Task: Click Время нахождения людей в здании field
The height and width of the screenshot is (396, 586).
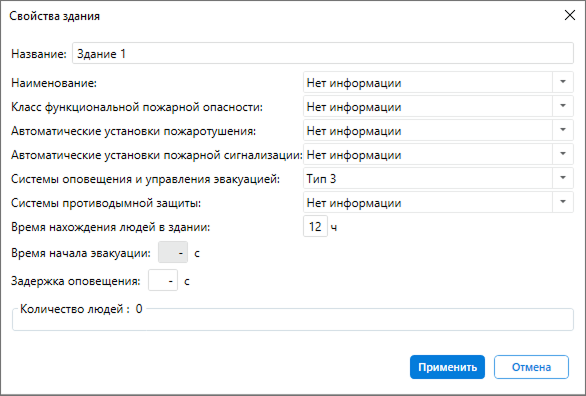Action: pos(315,226)
